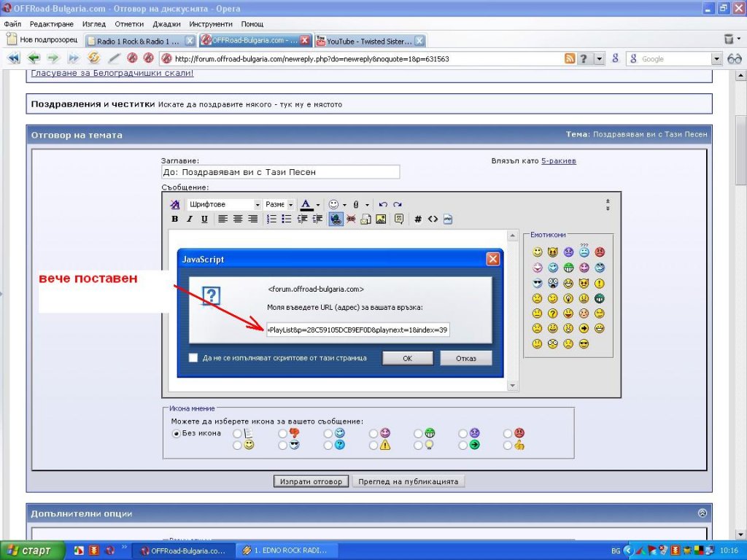747x560 pixels.
Task: Open EDNO ROCK RADIO taskbar item
Action: pos(287,551)
